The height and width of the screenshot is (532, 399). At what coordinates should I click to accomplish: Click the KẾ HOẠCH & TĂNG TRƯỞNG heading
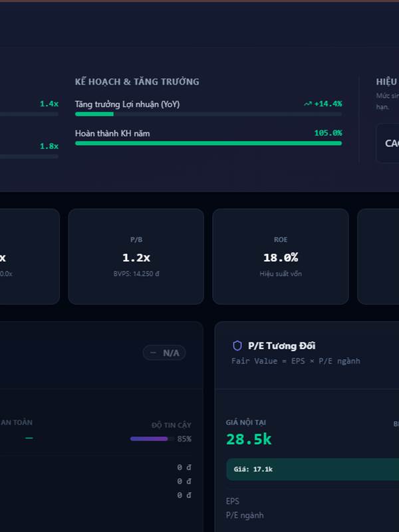point(137,82)
